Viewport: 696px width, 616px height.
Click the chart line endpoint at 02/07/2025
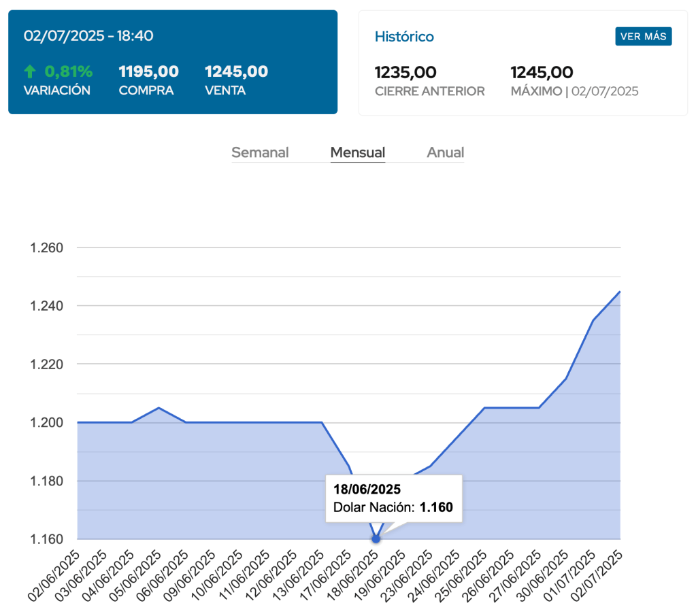(x=620, y=292)
